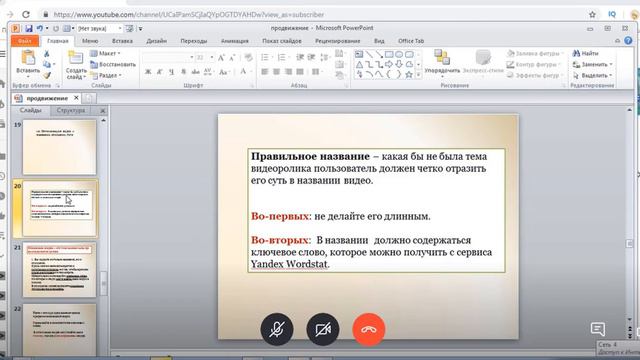Select the rectangle shape in gallery

coord(389,54)
